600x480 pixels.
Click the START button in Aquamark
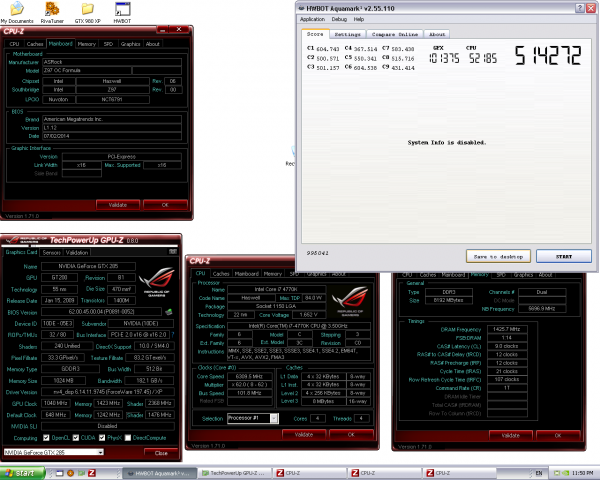point(564,256)
